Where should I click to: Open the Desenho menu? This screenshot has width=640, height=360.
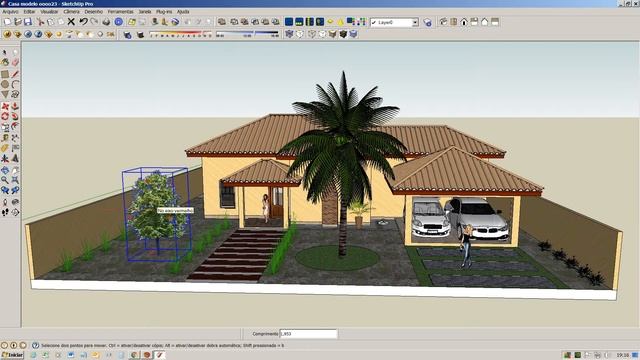click(x=94, y=11)
